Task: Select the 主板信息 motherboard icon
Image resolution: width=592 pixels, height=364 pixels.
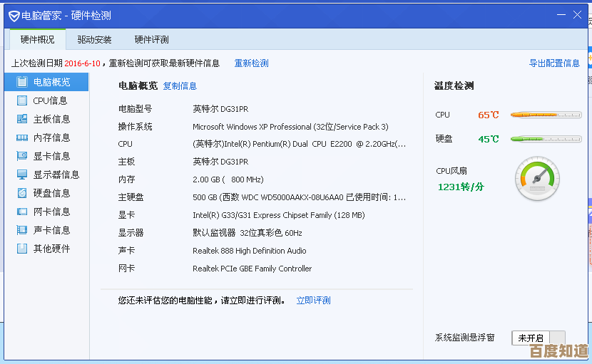Action: (x=21, y=119)
